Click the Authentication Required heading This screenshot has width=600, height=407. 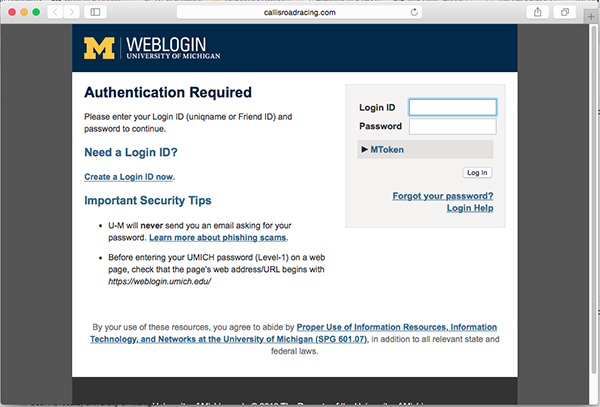[x=168, y=92]
